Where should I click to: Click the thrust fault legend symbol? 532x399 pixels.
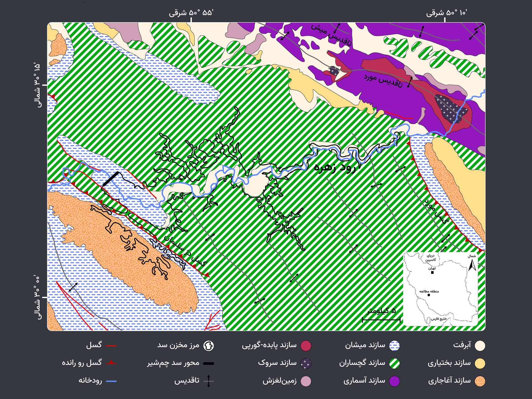coord(111,363)
